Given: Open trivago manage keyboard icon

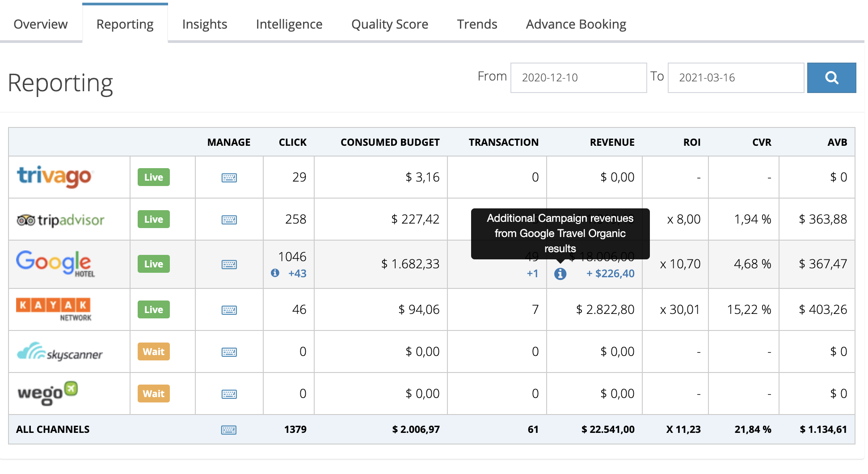Looking at the screenshot, I should click(229, 178).
